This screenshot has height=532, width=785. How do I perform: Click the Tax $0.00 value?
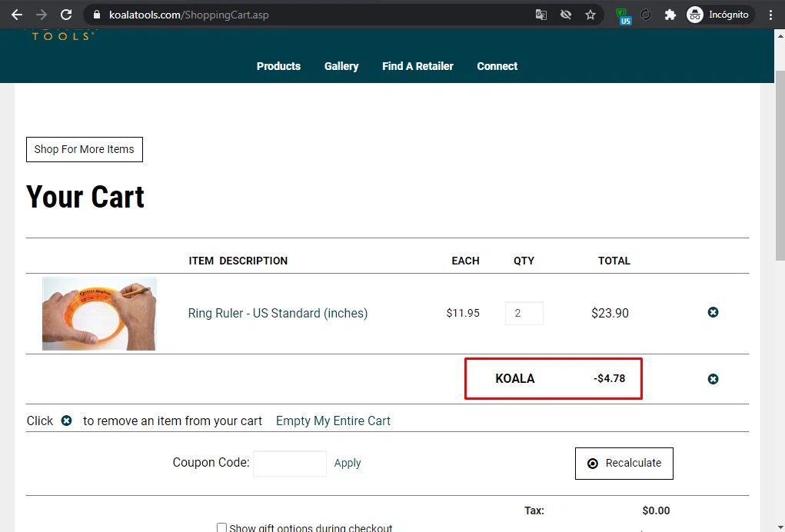(x=656, y=510)
